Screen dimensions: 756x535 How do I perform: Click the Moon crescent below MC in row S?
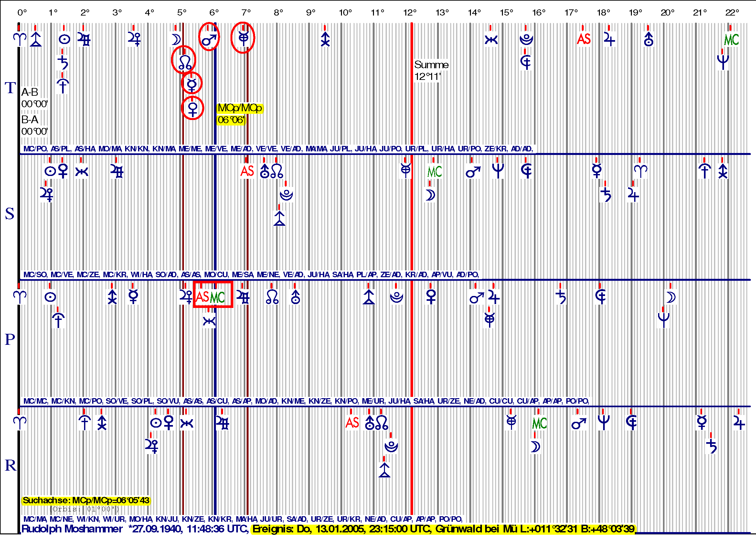coord(430,195)
